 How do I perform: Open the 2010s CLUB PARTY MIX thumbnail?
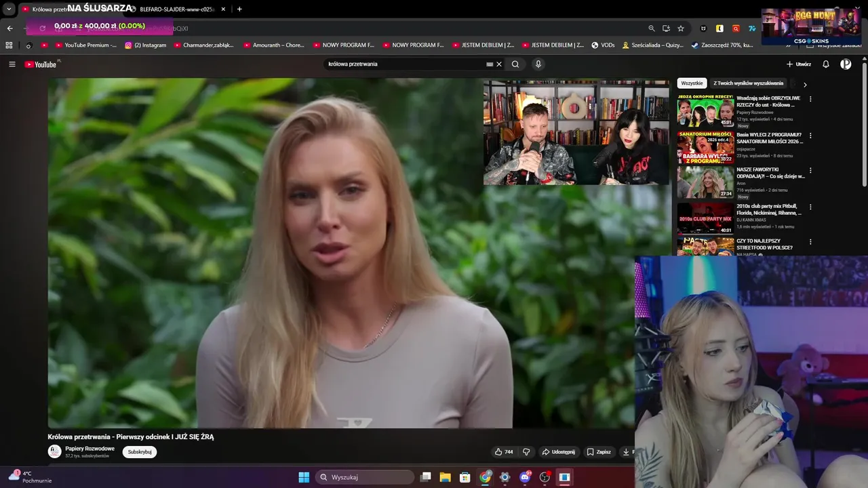[x=705, y=218]
